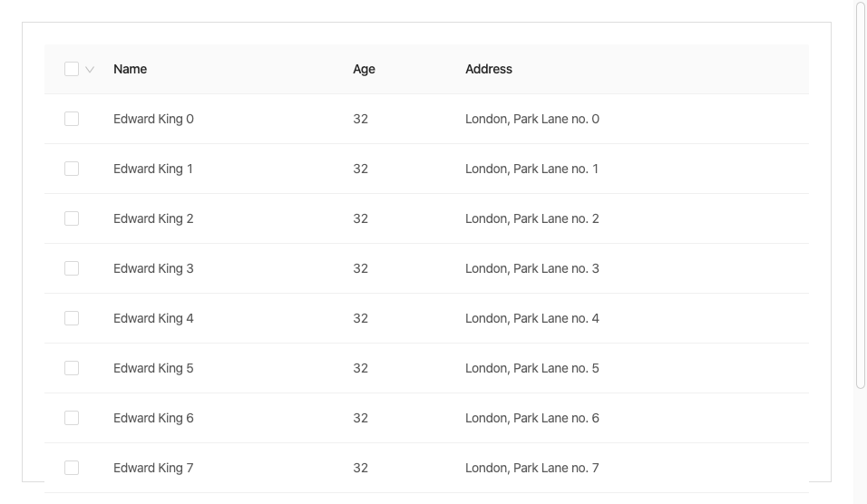
Task: Click the name cell Edward King 3
Action: tap(153, 268)
